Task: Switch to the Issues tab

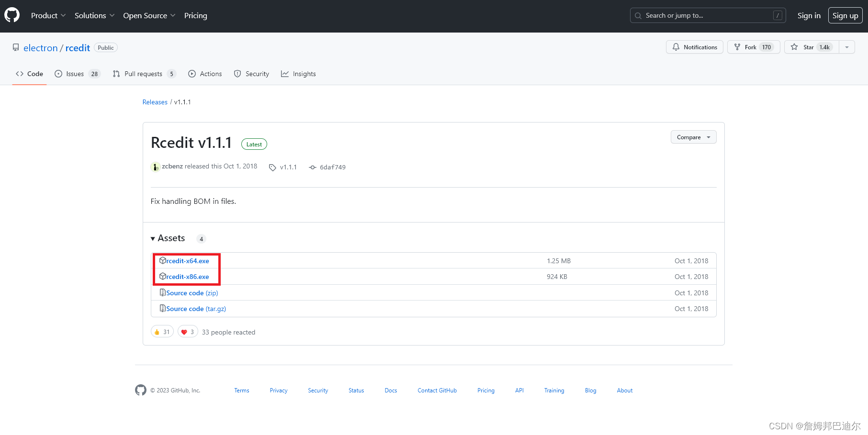Action: pos(77,74)
